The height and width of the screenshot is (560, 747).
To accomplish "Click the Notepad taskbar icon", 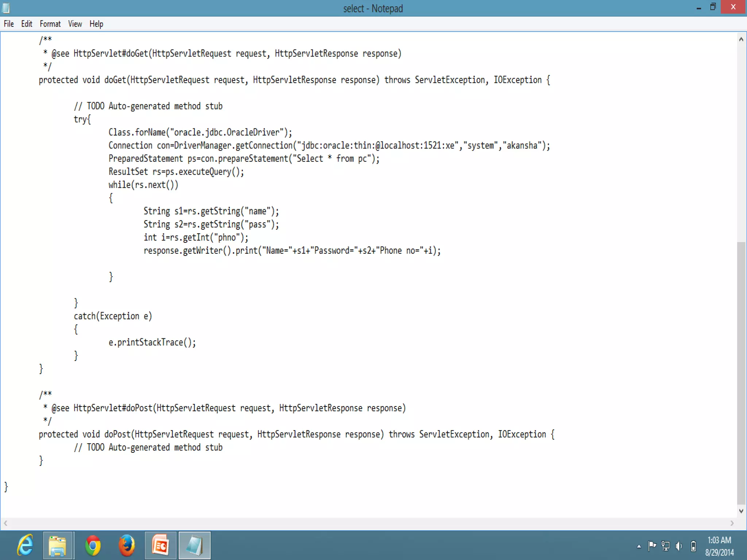I will tap(194, 545).
